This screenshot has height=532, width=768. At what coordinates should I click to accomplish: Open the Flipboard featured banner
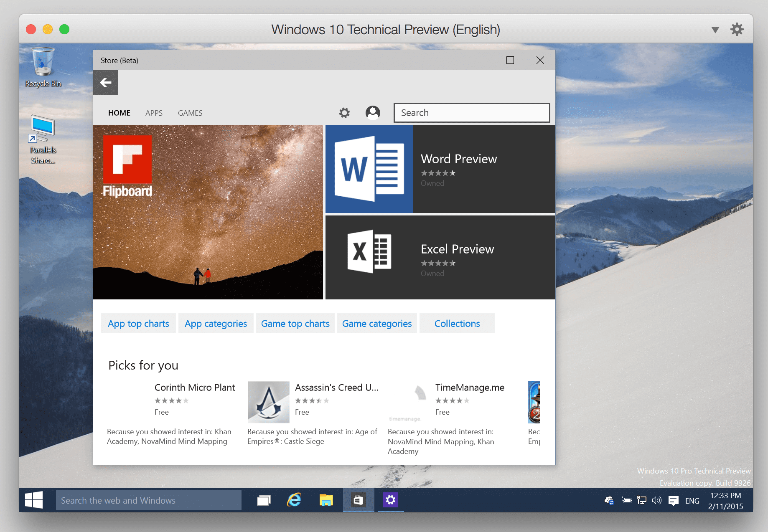[208, 212]
